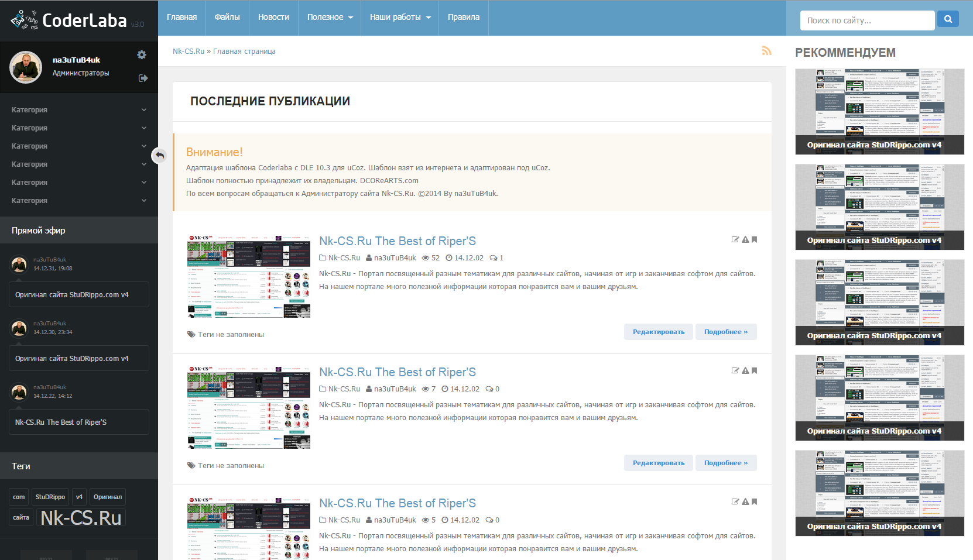The width and height of the screenshot is (973, 560).
Task: Click the сайта tag
Action: (21, 517)
